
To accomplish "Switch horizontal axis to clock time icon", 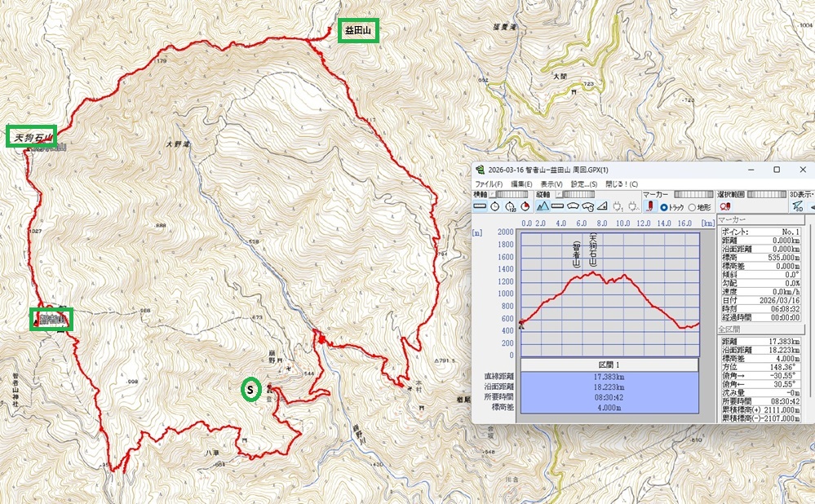I will 495,206.
